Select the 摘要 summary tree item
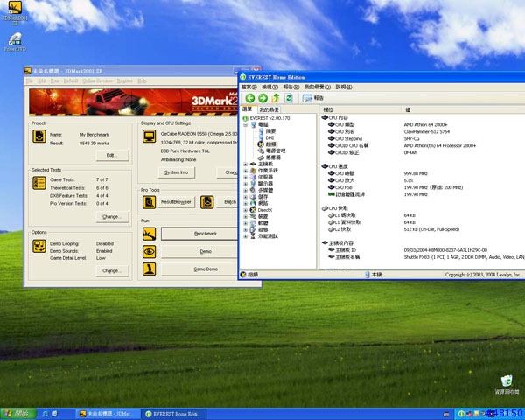 pyautogui.click(x=270, y=131)
